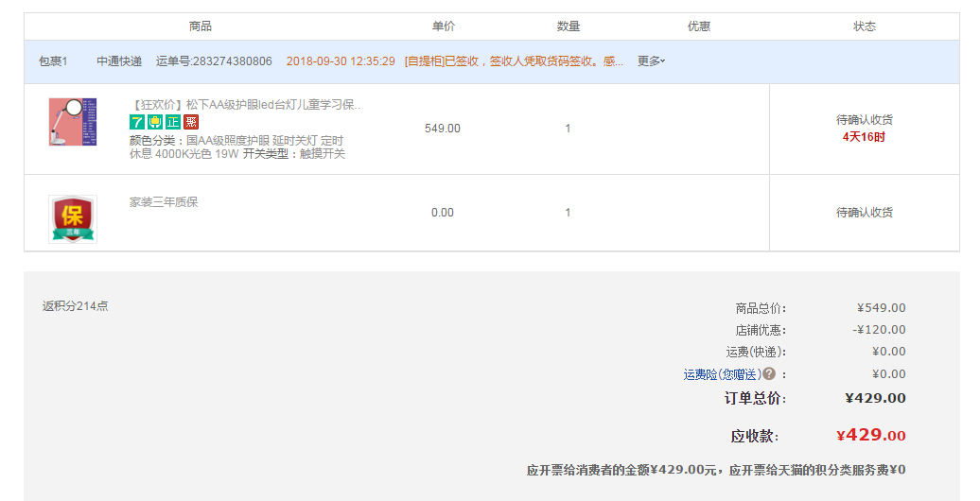The image size is (980, 501).
Task: Click the 返积分214点 points text
Action: [x=75, y=306]
